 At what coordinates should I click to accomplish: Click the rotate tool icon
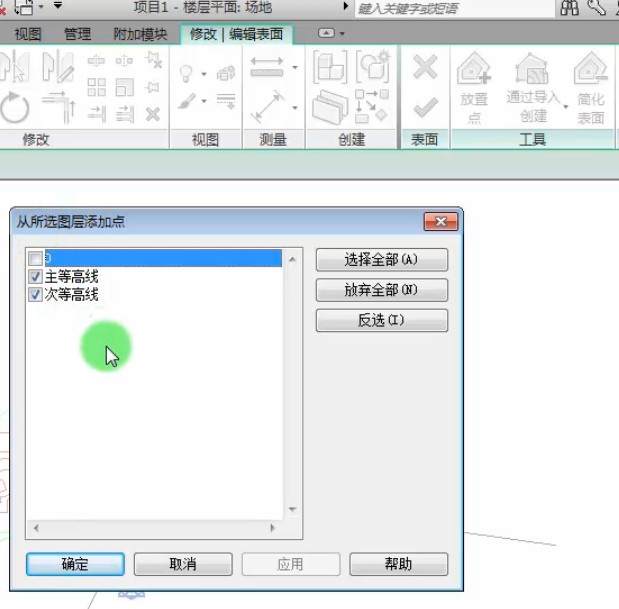click(x=15, y=107)
